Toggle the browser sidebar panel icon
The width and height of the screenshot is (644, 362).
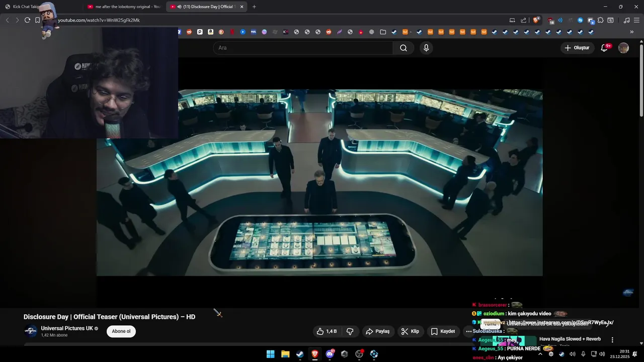[x=610, y=20]
